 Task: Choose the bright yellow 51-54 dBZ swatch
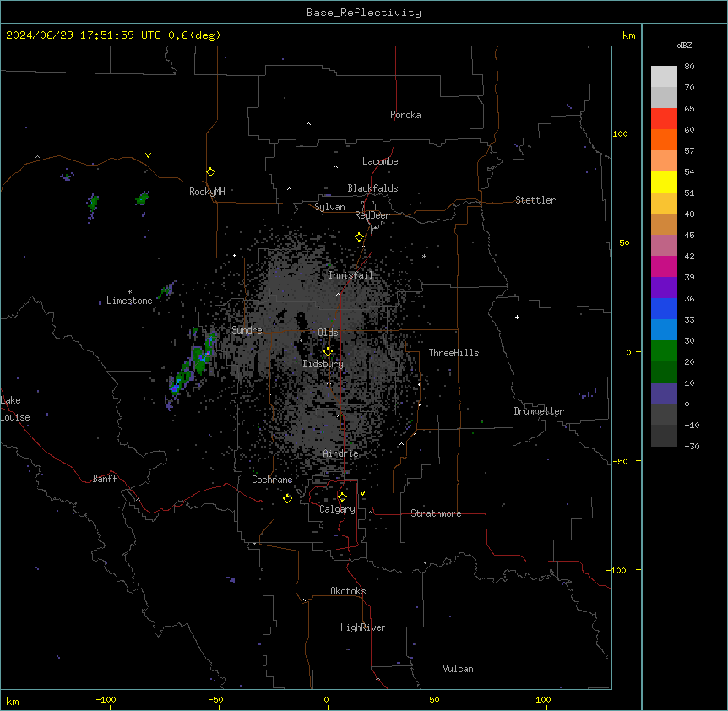click(x=664, y=182)
